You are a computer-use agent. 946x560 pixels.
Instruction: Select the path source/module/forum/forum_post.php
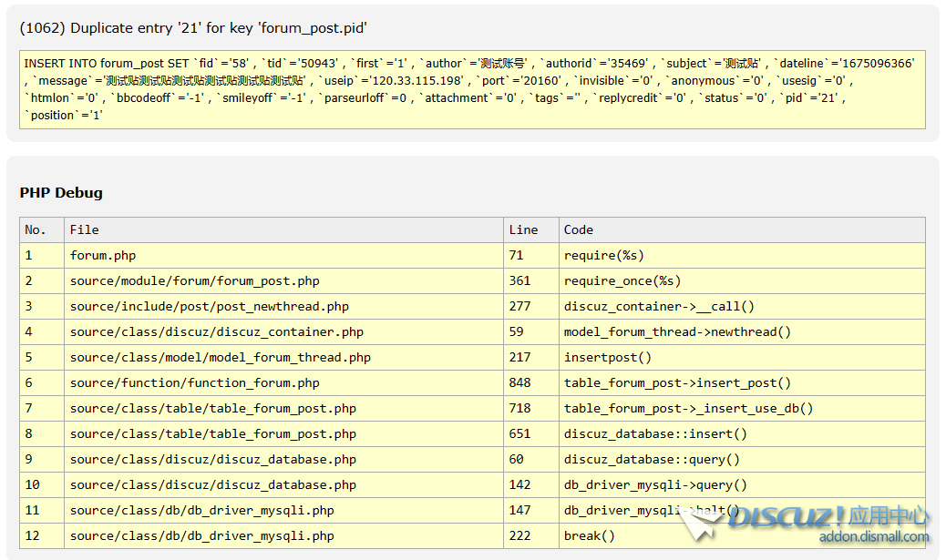click(x=195, y=280)
